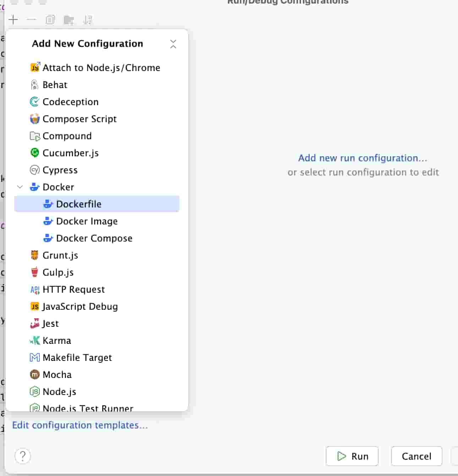Viewport: 458px width, 476px height.
Task: Pick Compound from the list
Action: [97, 136]
